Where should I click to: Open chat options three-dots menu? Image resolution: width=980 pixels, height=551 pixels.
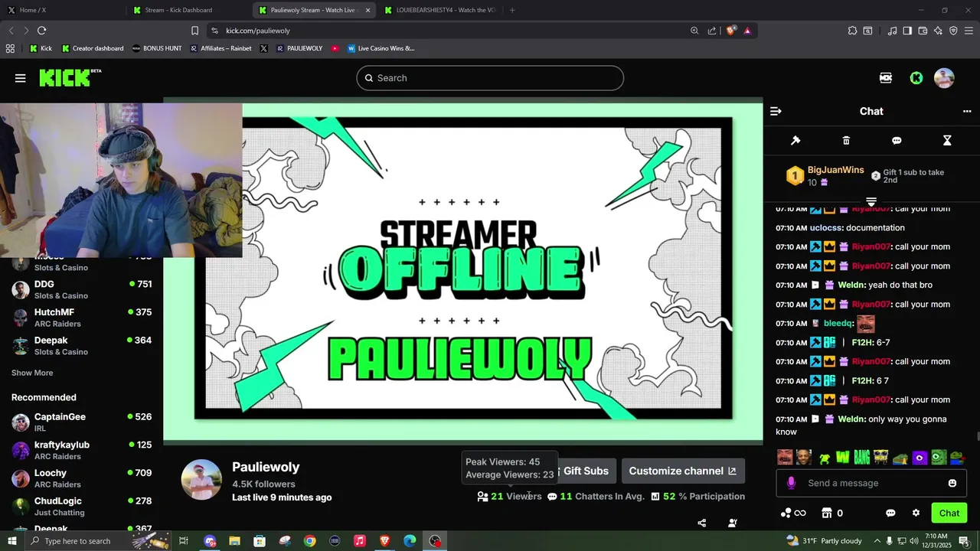pos(967,111)
